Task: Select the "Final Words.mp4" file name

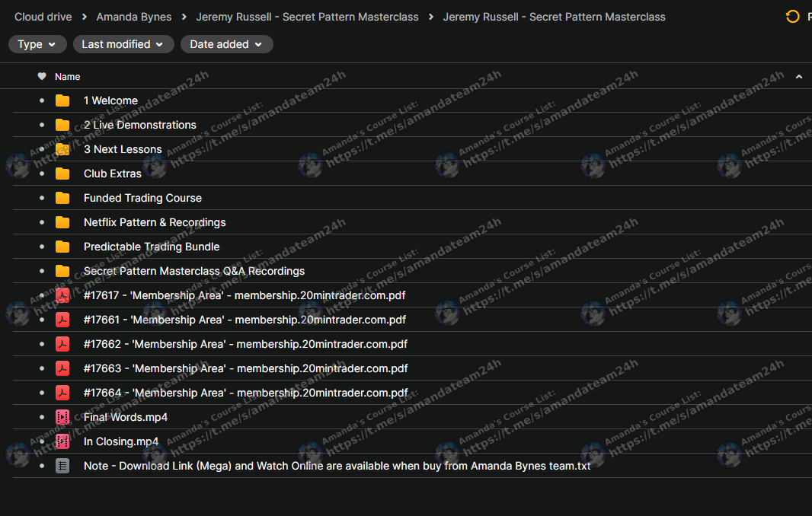Action: coord(126,416)
